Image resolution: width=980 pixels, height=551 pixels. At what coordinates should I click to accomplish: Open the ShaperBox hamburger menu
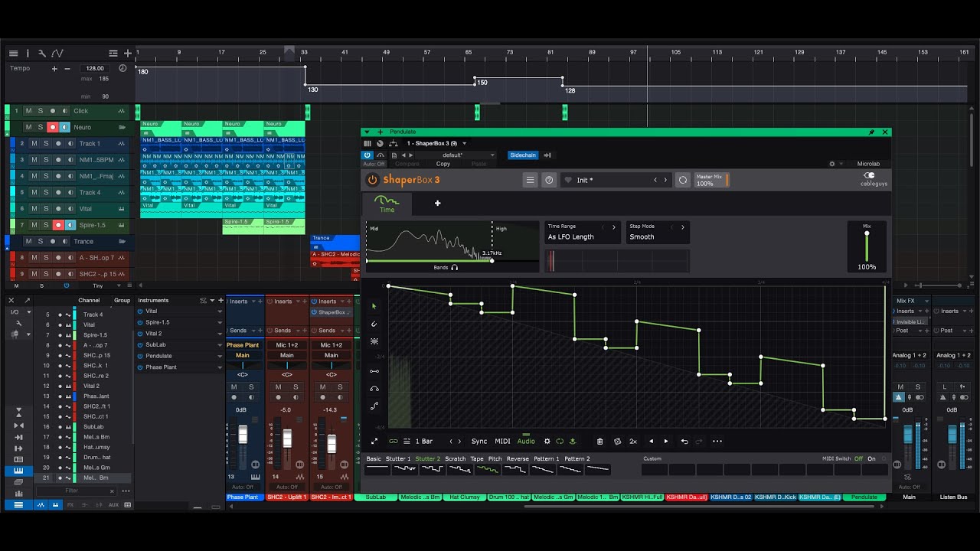[x=530, y=180]
